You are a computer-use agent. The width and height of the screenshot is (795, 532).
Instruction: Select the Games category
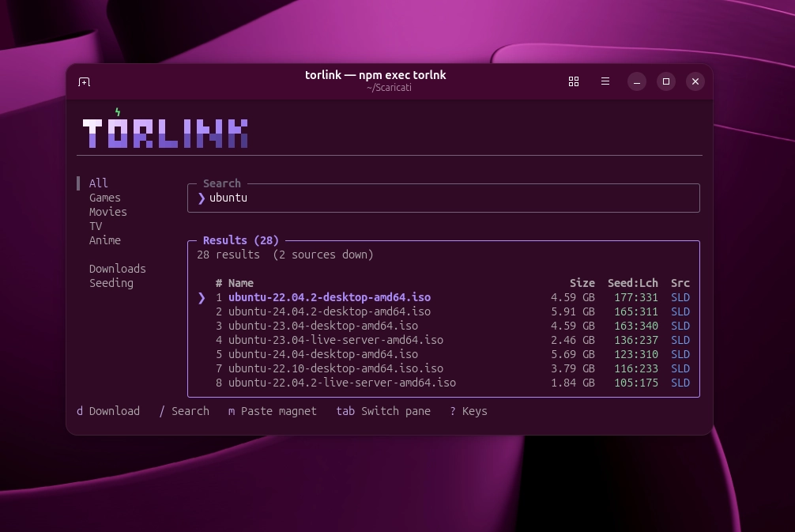coord(105,198)
